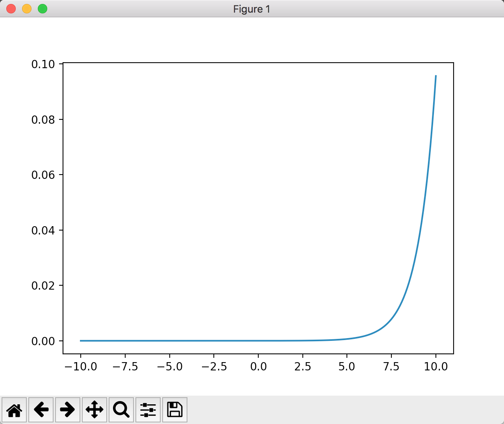504x424 pixels.
Task: Go forward to next view with right arrow
Action: coord(67,410)
